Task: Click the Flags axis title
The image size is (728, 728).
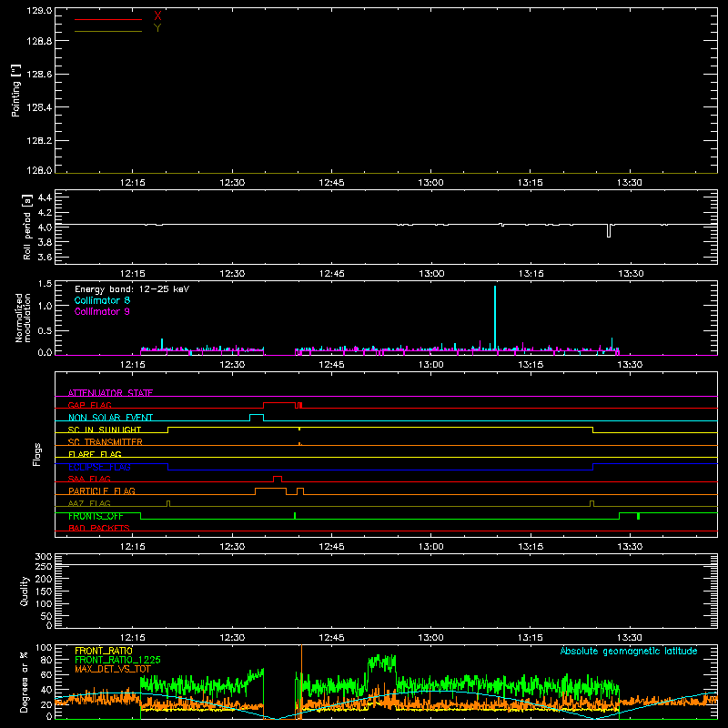Action: point(37,454)
